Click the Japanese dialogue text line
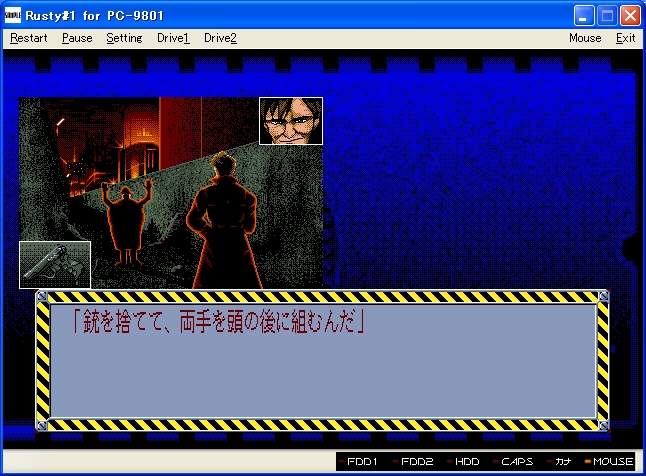 pyautogui.click(x=218, y=321)
